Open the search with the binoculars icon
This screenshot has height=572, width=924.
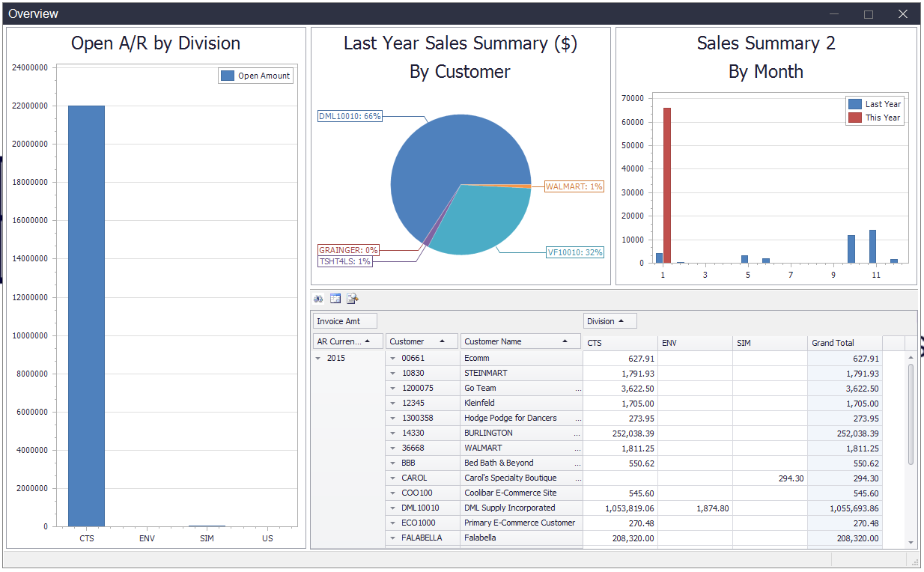pos(318,298)
